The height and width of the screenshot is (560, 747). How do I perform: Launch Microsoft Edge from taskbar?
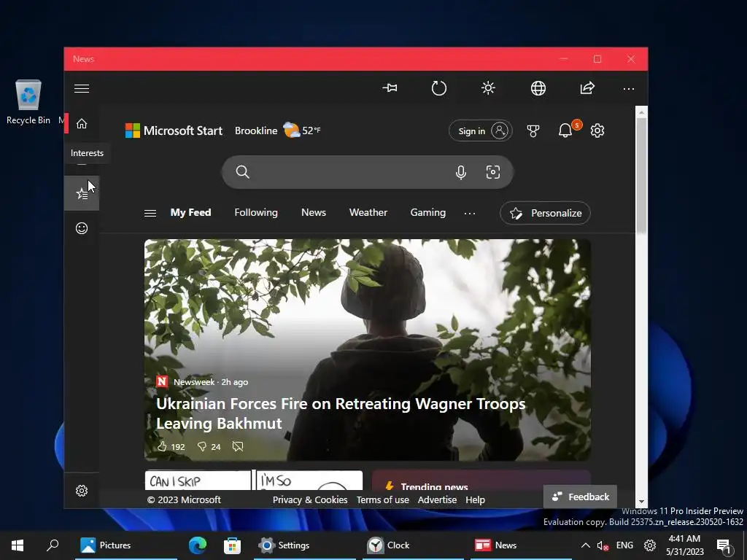click(x=197, y=545)
